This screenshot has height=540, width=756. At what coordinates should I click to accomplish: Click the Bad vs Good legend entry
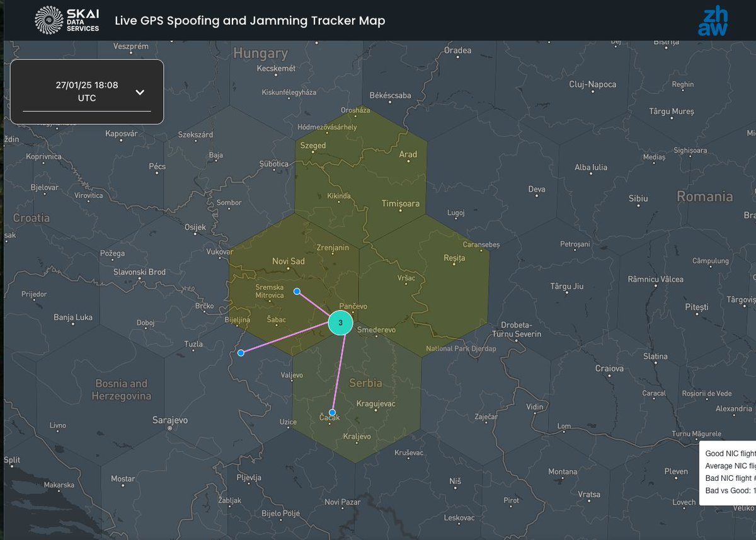coord(730,490)
